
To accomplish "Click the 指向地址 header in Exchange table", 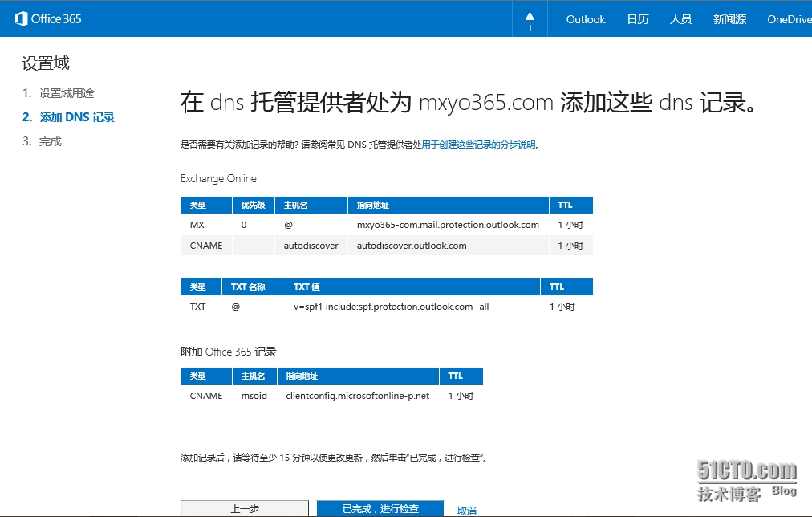I will click(373, 206).
